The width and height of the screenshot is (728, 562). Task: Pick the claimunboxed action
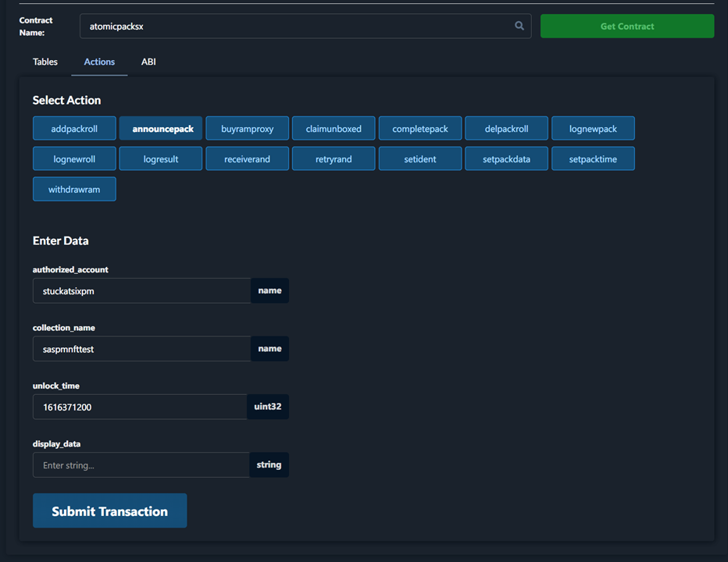tap(334, 129)
